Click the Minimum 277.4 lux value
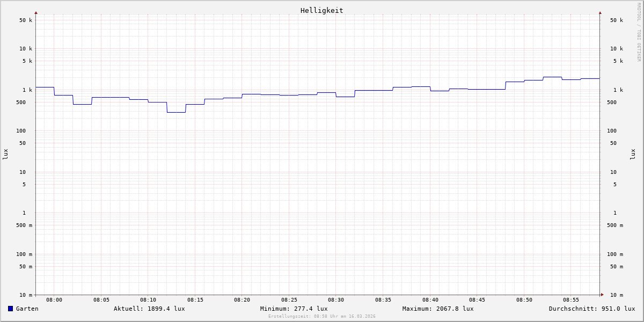This screenshot has width=644, height=322. (x=294, y=309)
